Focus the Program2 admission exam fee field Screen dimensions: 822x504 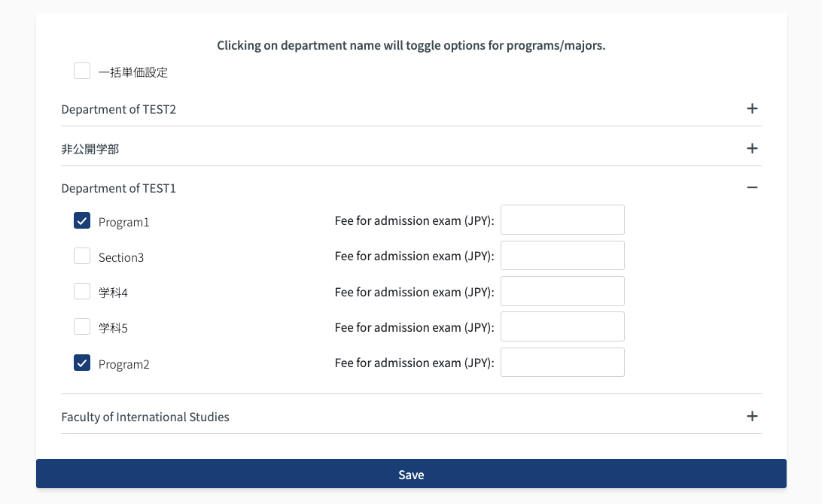(x=562, y=362)
